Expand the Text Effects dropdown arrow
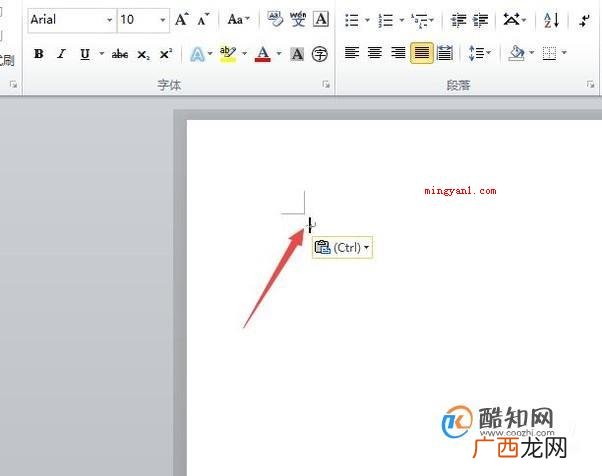This screenshot has height=476, width=602. click(210, 53)
